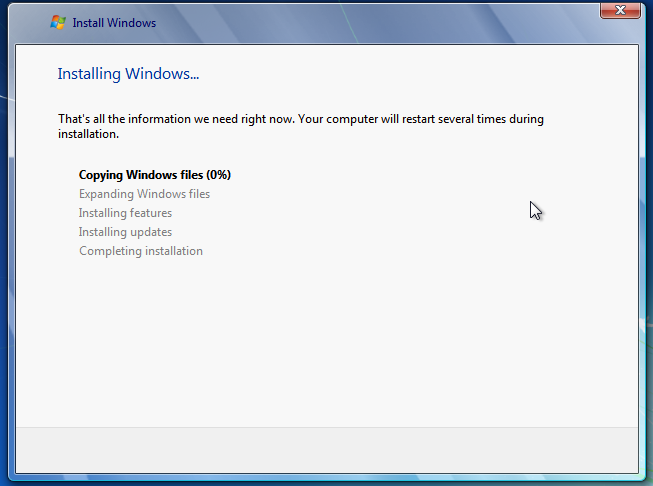Select the 'Installing Windows...' heading

[128, 74]
